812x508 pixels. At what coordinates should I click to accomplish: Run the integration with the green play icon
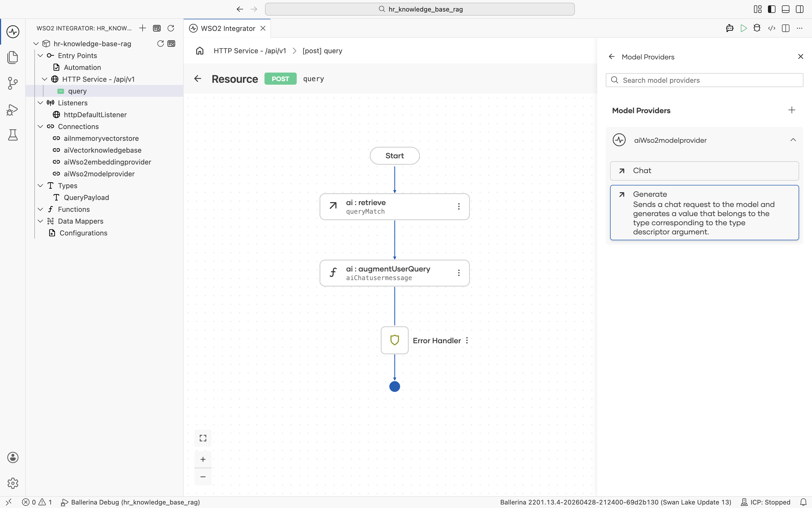744,28
